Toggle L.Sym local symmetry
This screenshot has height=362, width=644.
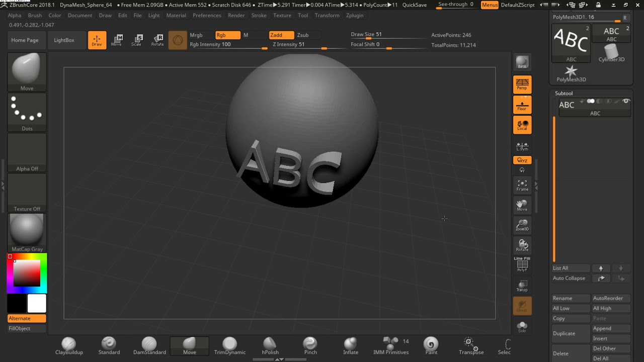522,146
